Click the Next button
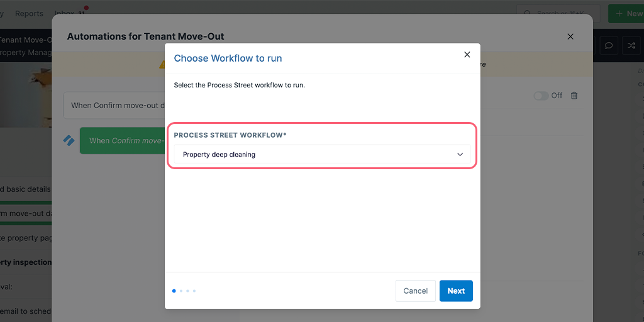644x322 pixels. point(456,291)
